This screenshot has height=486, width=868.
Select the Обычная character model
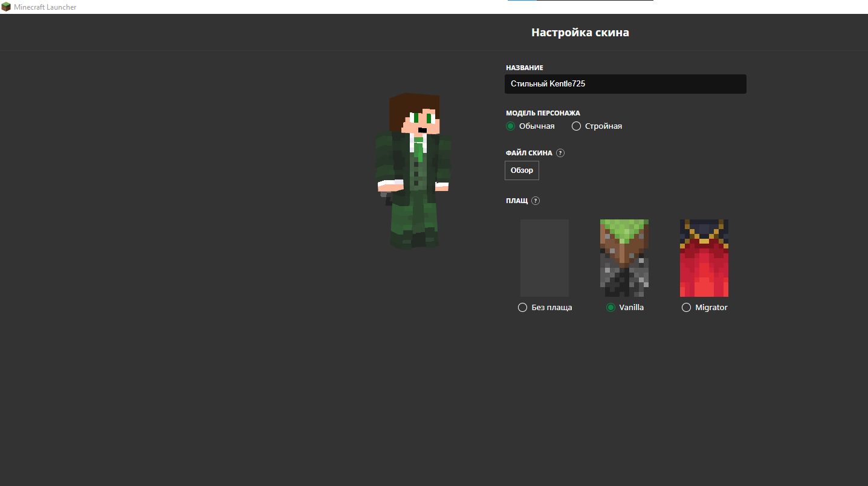tap(510, 126)
